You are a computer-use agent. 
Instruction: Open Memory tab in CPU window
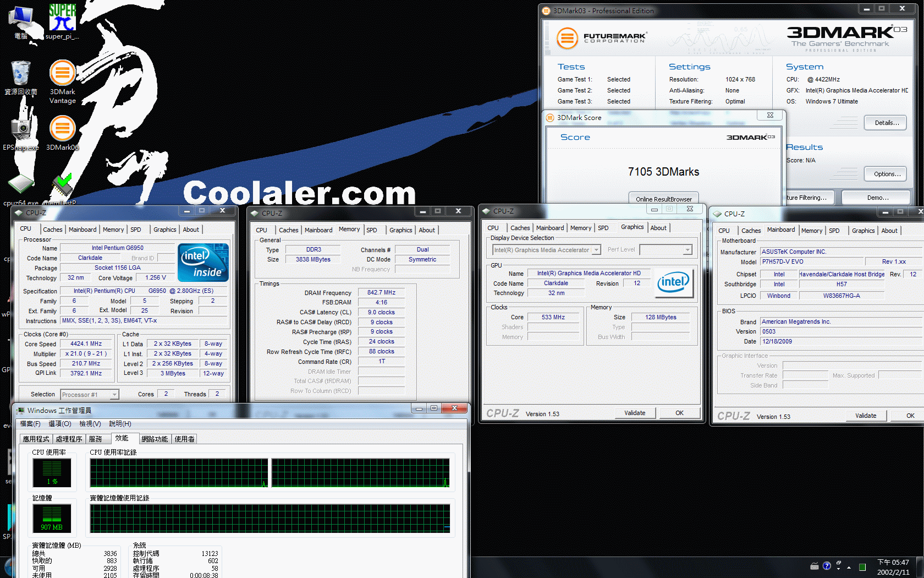pos(113,230)
